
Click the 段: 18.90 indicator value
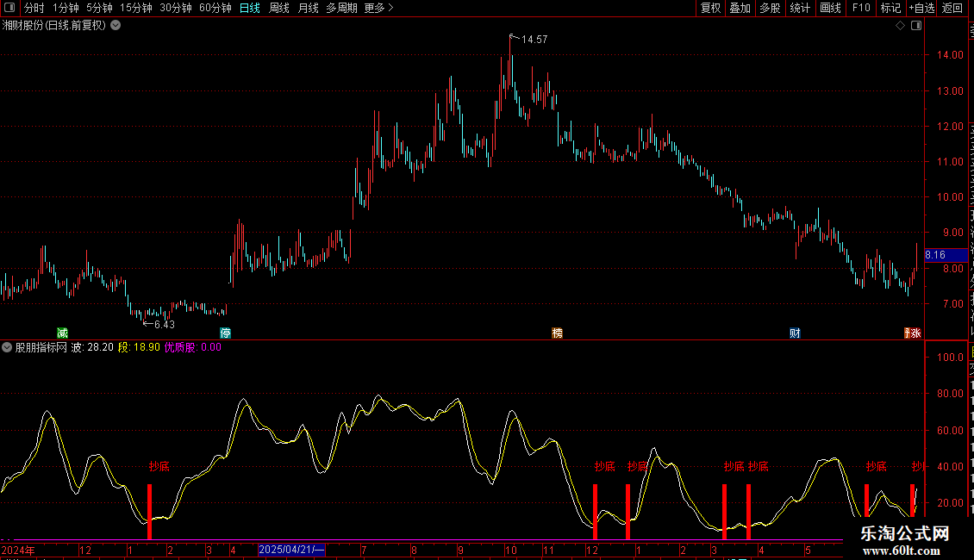(x=139, y=348)
